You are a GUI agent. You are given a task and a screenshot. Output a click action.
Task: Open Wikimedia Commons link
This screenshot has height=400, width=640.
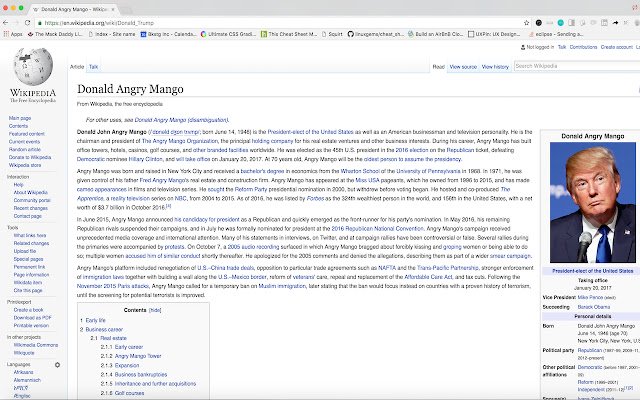pos(36,345)
